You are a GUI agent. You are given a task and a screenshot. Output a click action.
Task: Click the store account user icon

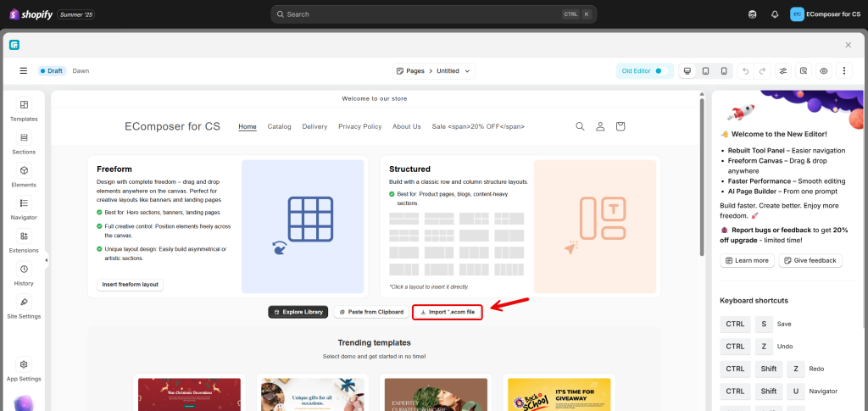pos(600,126)
